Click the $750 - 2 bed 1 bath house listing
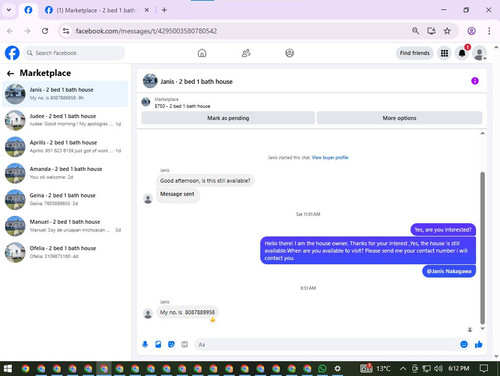This screenshot has height=376, width=500. tap(182, 106)
